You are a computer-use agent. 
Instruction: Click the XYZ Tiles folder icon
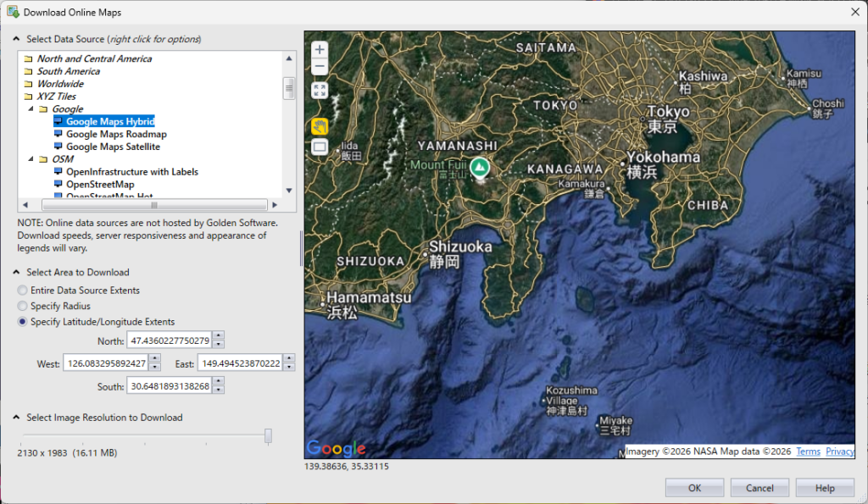(28, 97)
